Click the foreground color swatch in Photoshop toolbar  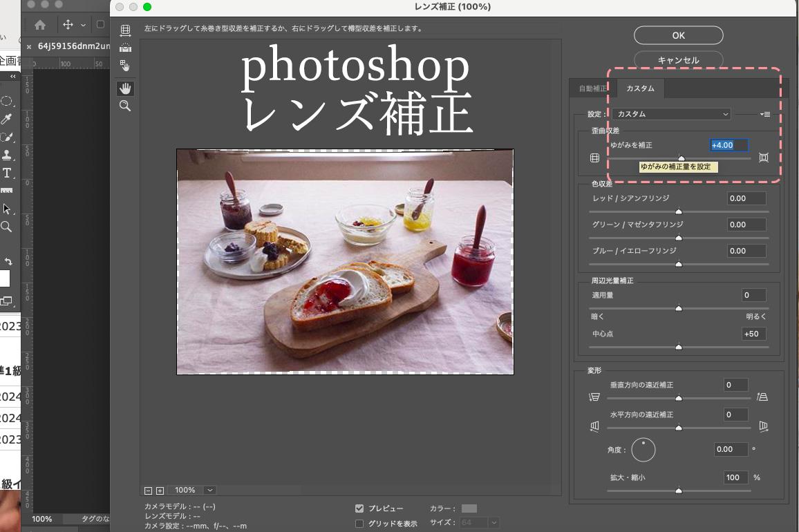(x=4, y=278)
